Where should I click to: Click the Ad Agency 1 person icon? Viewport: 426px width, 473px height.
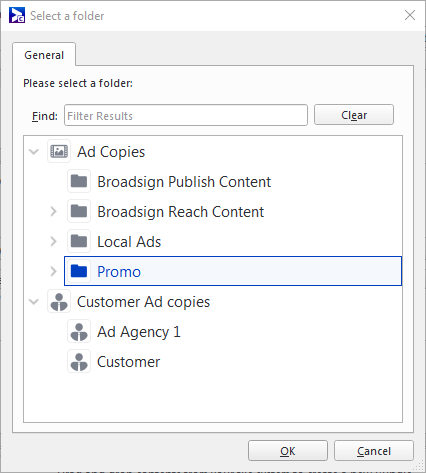click(79, 331)
